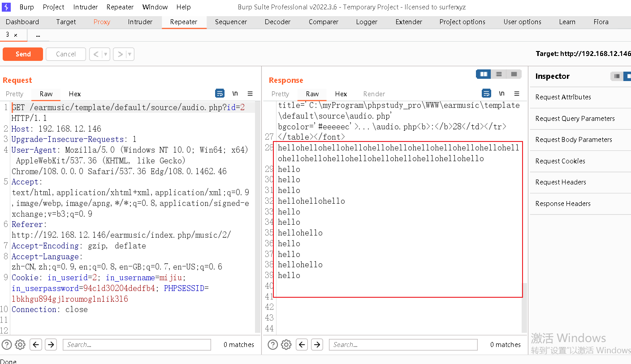Go back in request history
The height and width of the screenshot is (364, 631).
point(95,54)
